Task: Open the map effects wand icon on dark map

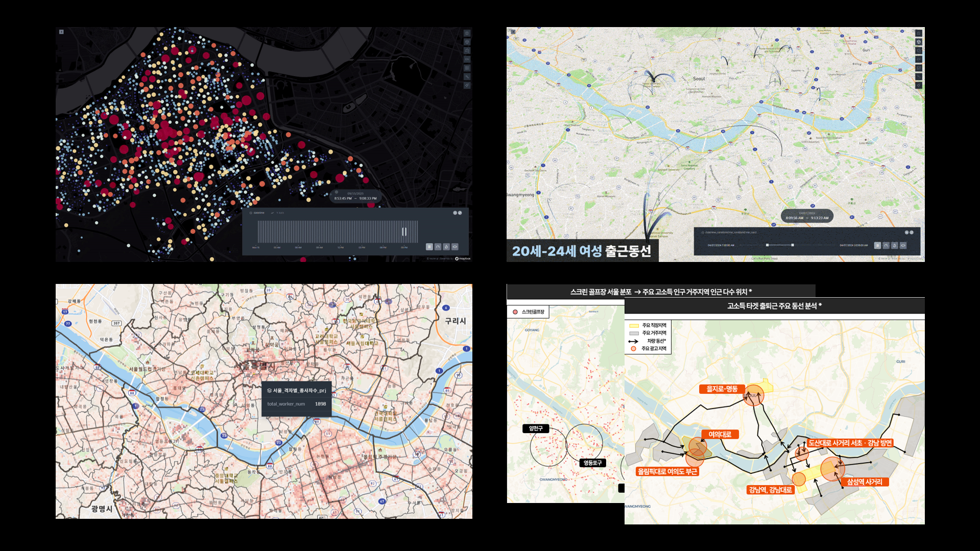Action: 467,77
